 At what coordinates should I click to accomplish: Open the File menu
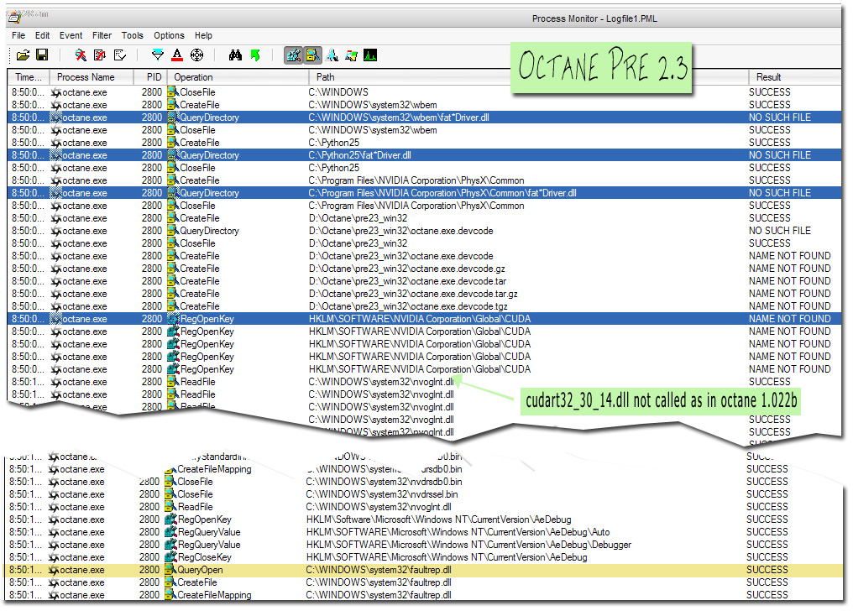18,35
